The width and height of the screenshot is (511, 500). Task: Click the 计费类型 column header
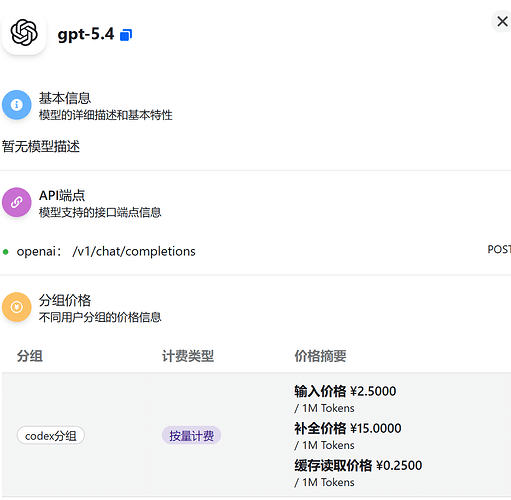(x=188, y=356)
